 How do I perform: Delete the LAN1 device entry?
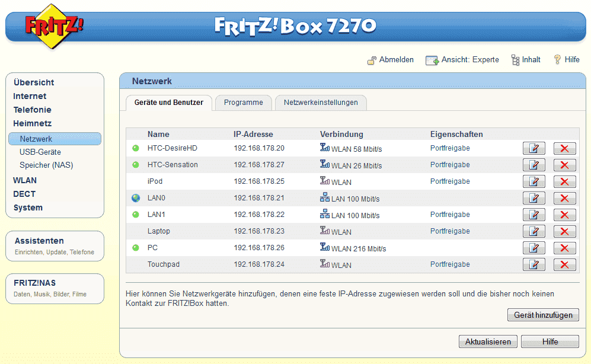(564, 215)
